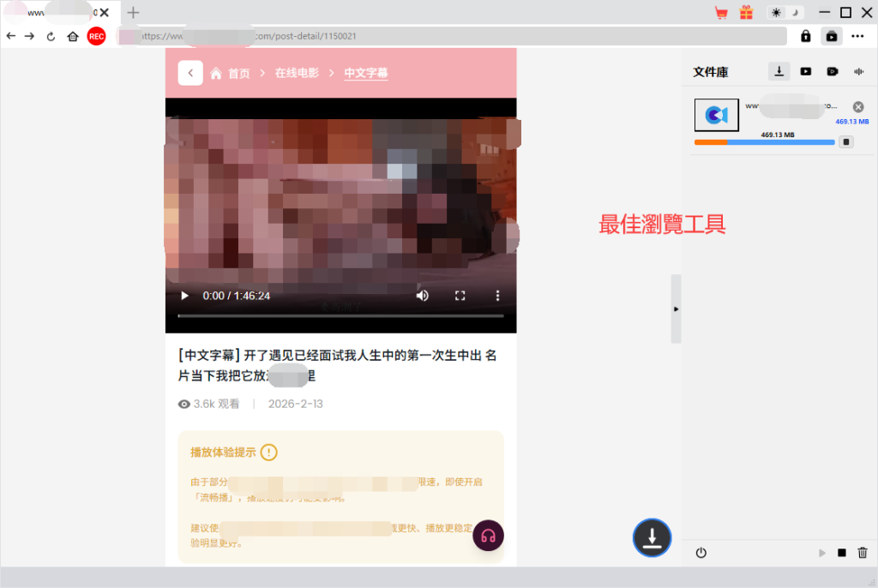
Task: Play the video
Action: [184, 296]
